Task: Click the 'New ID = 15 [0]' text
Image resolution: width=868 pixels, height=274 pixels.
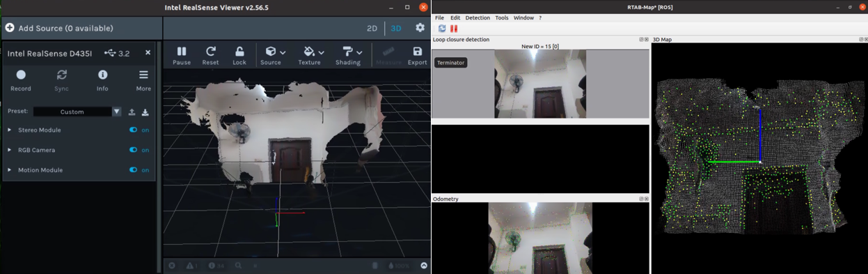Action: coord(540,47)
